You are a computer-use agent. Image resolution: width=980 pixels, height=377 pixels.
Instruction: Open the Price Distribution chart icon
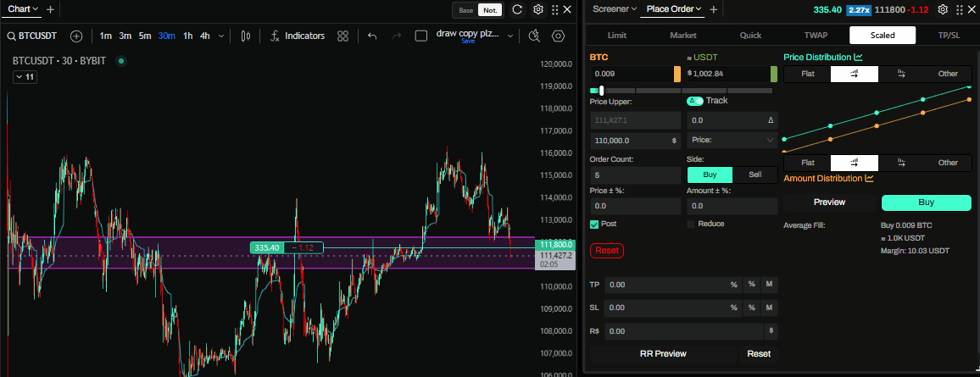tap(858, 58)
